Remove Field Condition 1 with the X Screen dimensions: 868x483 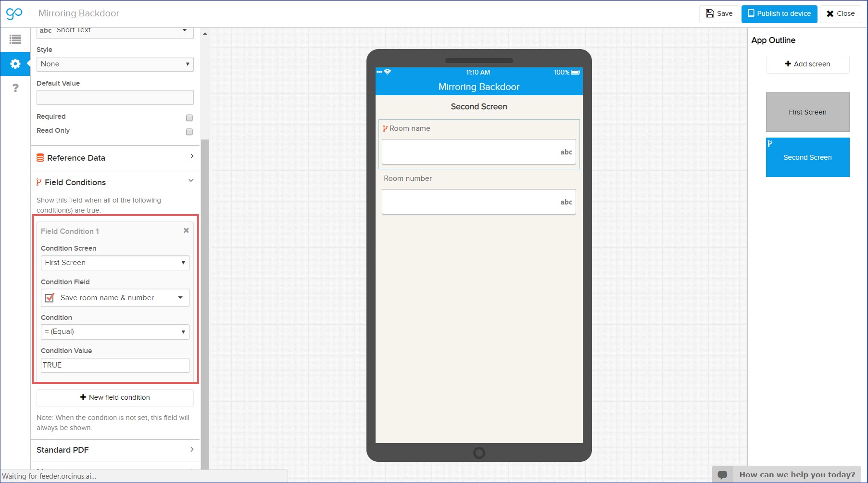coord(186,230)
